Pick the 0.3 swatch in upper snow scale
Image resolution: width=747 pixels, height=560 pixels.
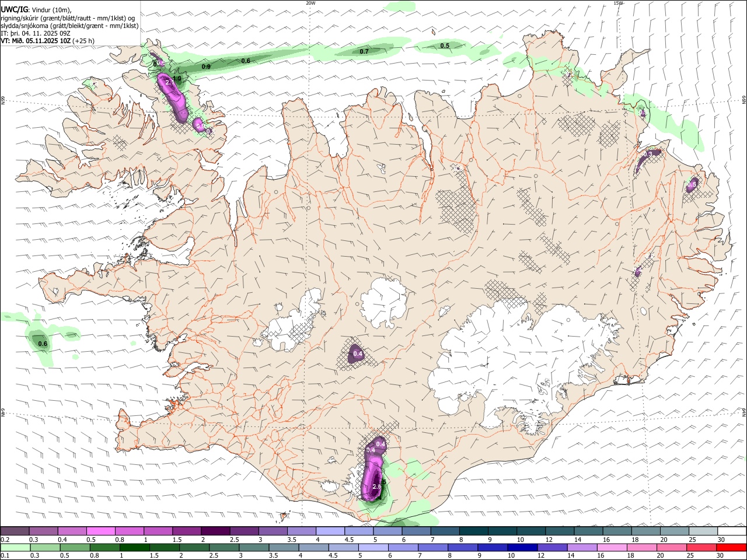[44, 531]
